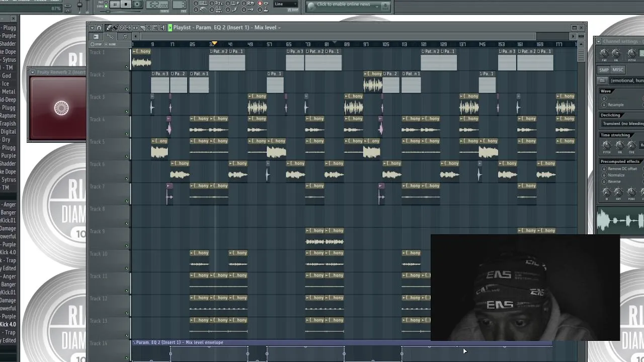Click the playhead marker on the timeline
The height and width of the screenshot is (362, 644).
[x=214, y=44]
